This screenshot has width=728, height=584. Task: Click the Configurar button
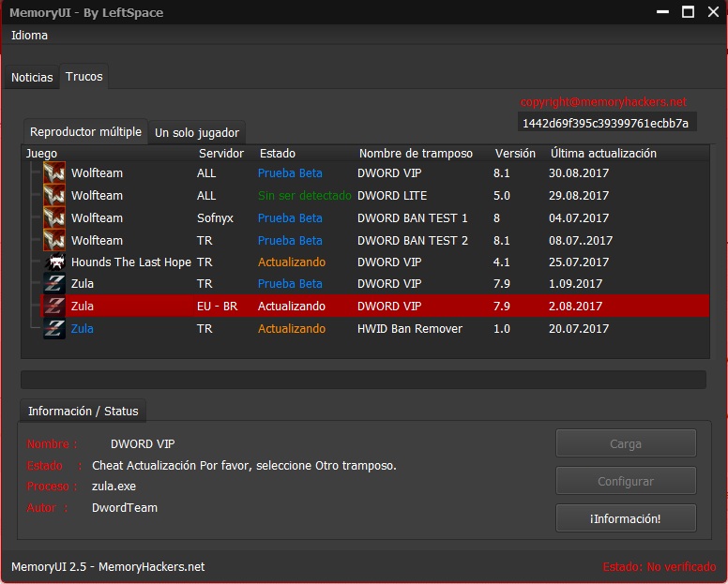pyautogui.click(x=626, y=481)
